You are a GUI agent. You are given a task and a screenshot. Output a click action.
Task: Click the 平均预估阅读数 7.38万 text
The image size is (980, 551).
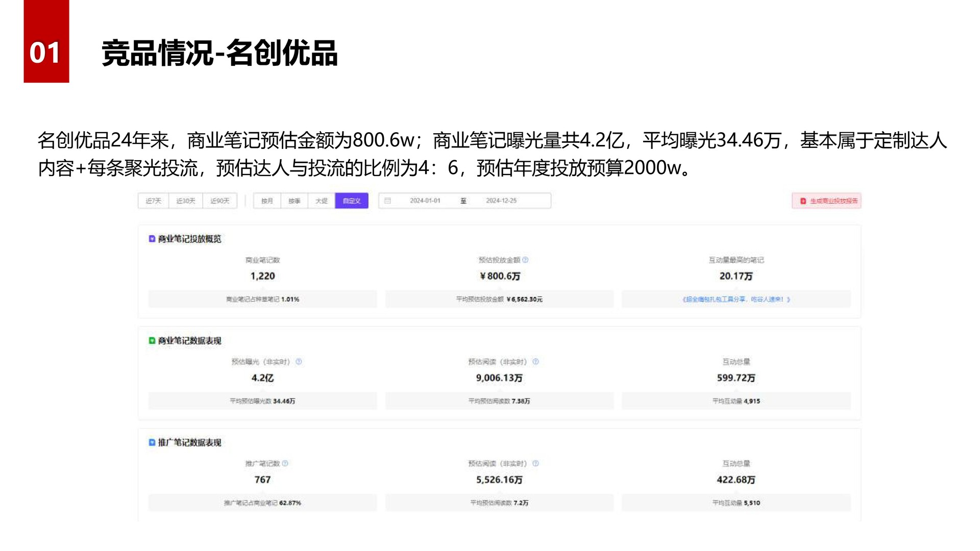coord(499,402)
